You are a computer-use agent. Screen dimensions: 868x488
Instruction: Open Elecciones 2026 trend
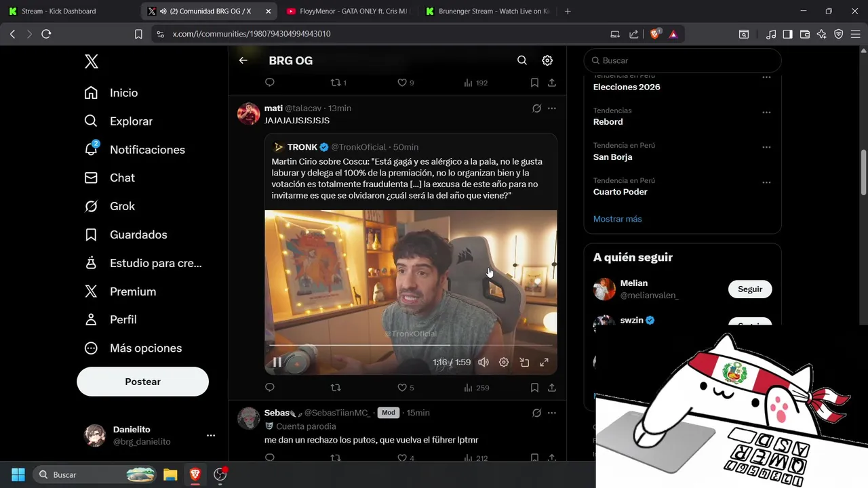coord(627,87)
